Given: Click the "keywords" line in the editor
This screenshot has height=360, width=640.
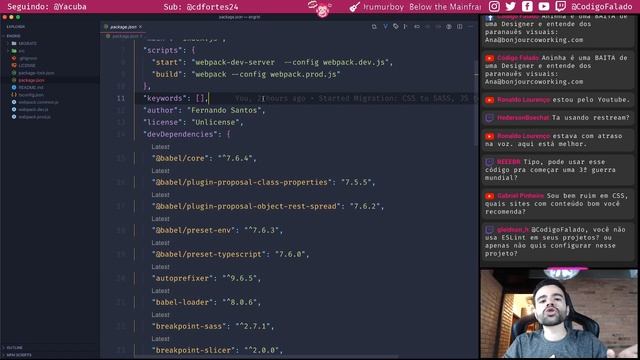Looking at the screenshot, I should (176, 98).
